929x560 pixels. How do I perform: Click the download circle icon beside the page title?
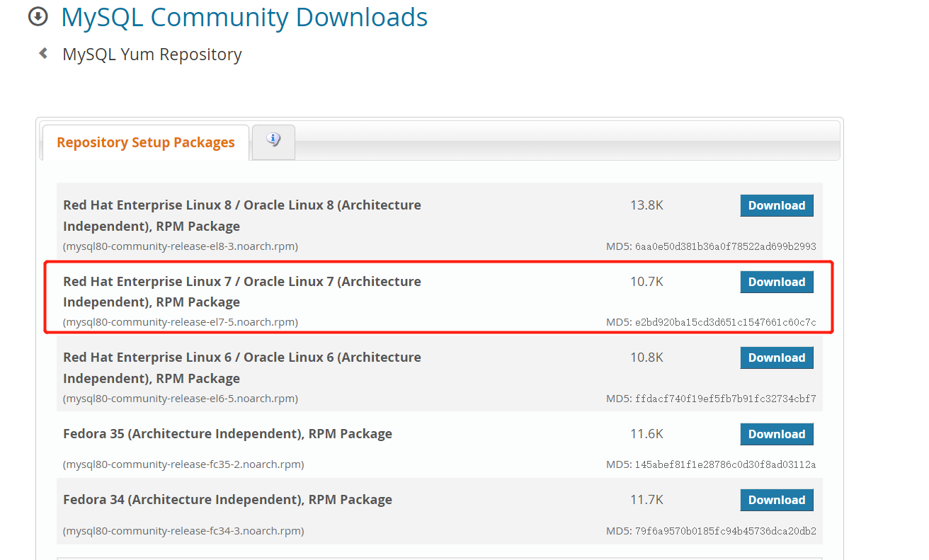(38, 16)
